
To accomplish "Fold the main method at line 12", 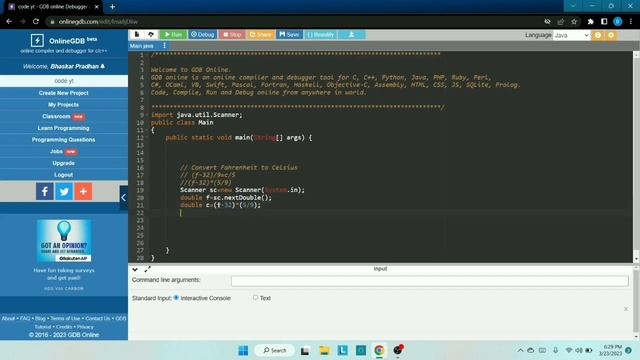I will pos(147,138).
